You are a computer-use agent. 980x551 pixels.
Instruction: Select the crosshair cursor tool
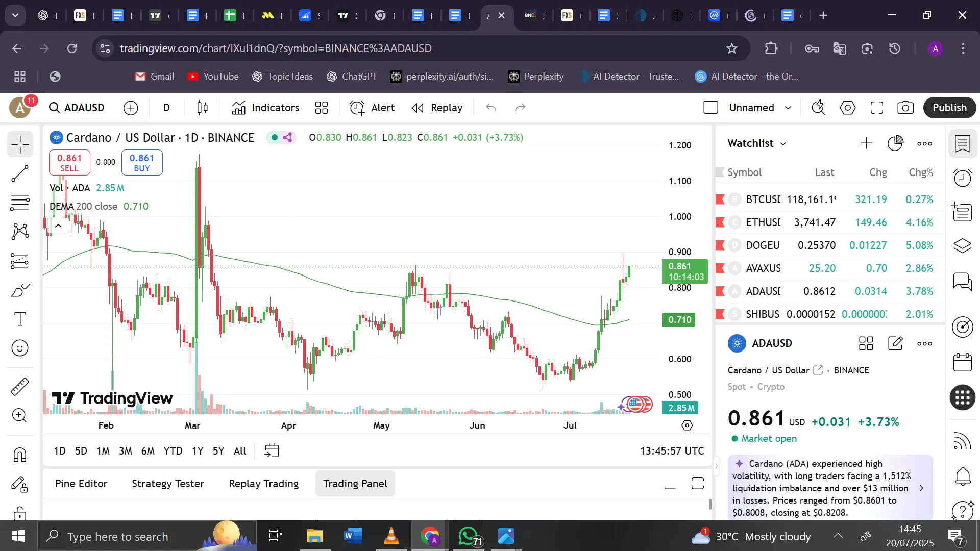(20, 145)
